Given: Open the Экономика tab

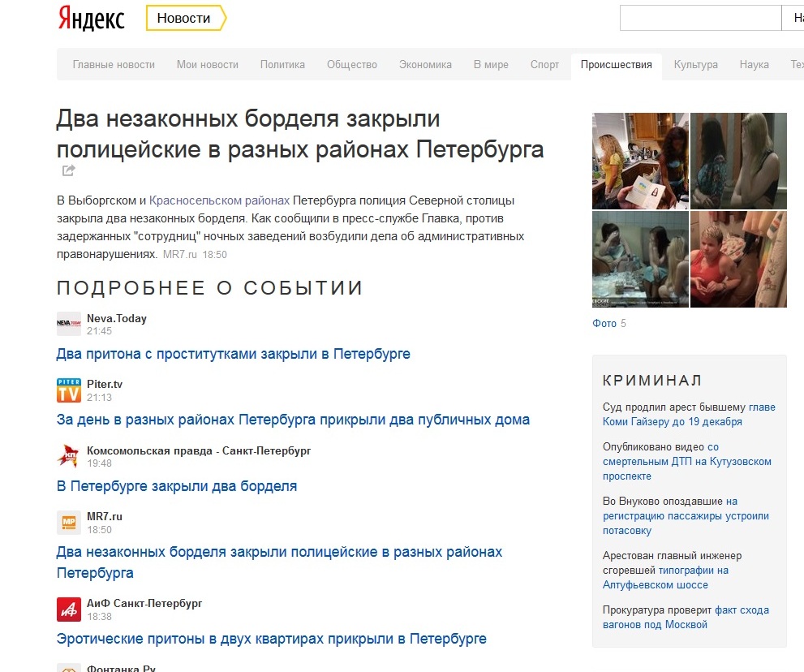Looking at the screenshot, I should [425, 65].
